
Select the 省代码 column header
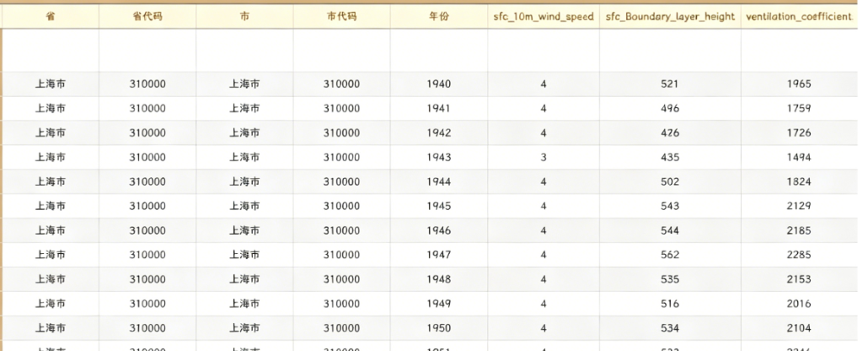[x=147, y=17]
